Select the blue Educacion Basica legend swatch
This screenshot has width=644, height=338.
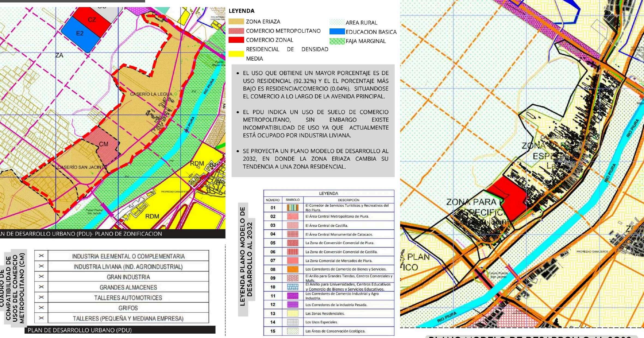coord(337,31)
